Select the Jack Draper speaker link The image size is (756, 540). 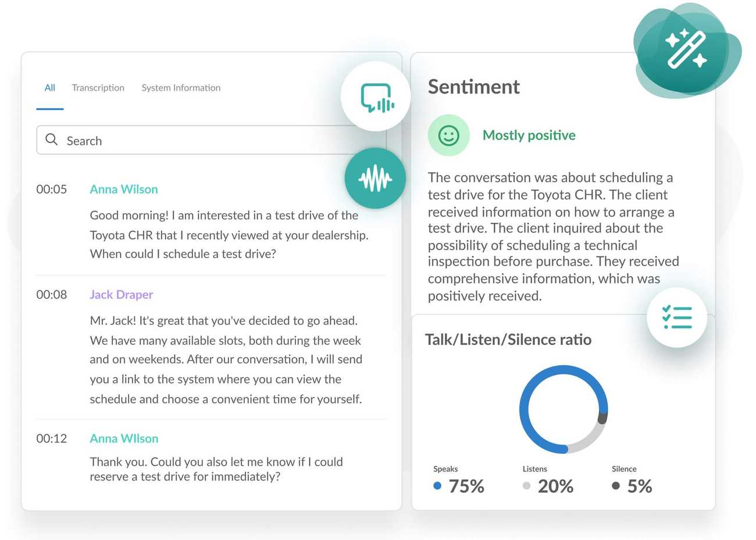(x=121, y=295)
